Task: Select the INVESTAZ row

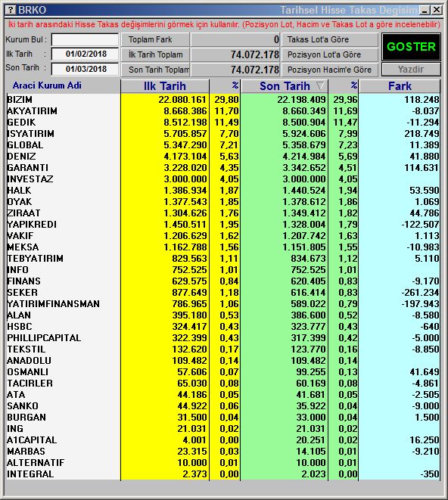Action: click(x=223, y=179)
